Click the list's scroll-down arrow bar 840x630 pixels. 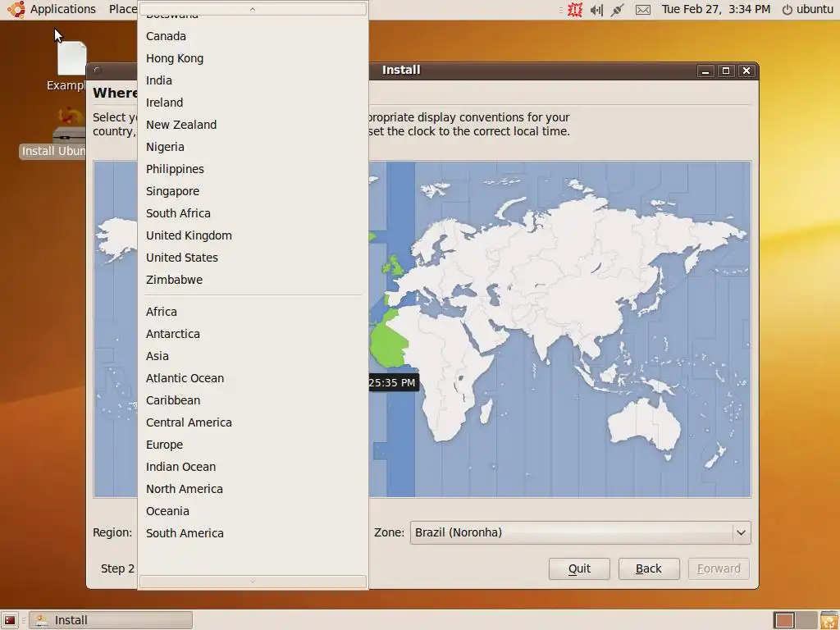(x=253, y=582)
